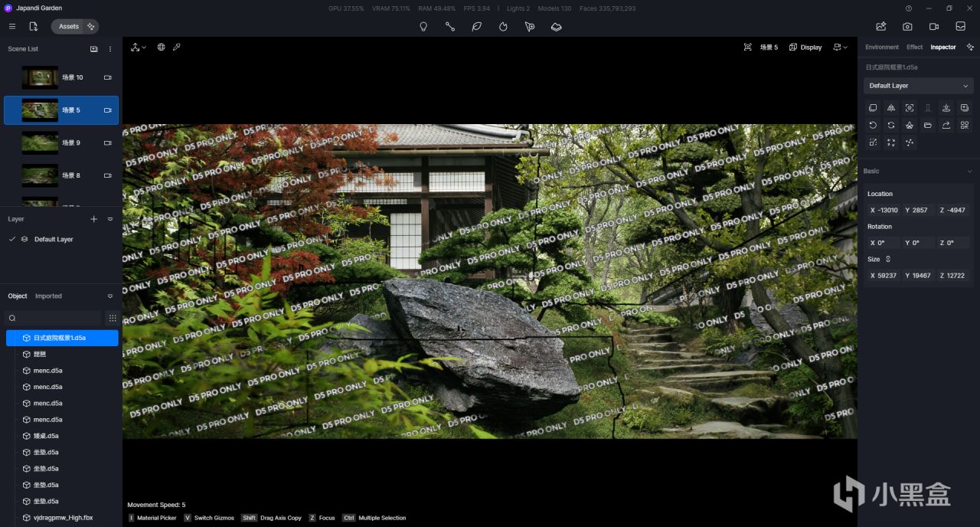Click the replace swap arrows icon in Inspector
This screenshot has height=527, width=980.
(x=891, y=125)
